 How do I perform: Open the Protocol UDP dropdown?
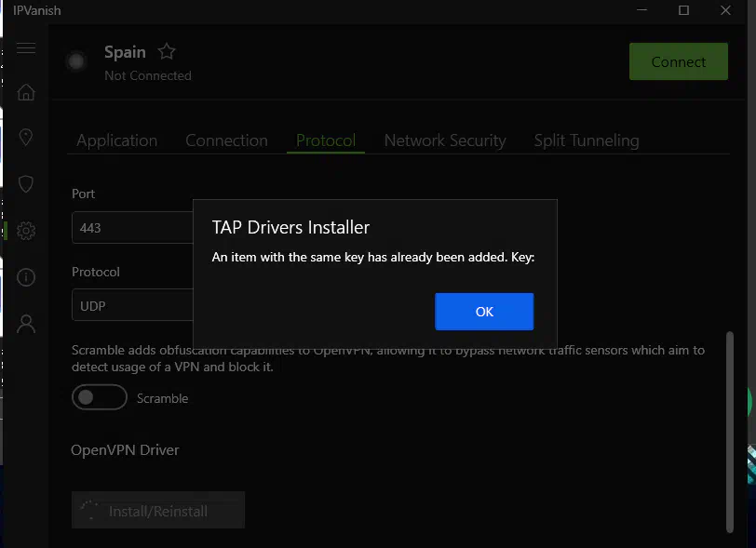click(x=132, y=305)
